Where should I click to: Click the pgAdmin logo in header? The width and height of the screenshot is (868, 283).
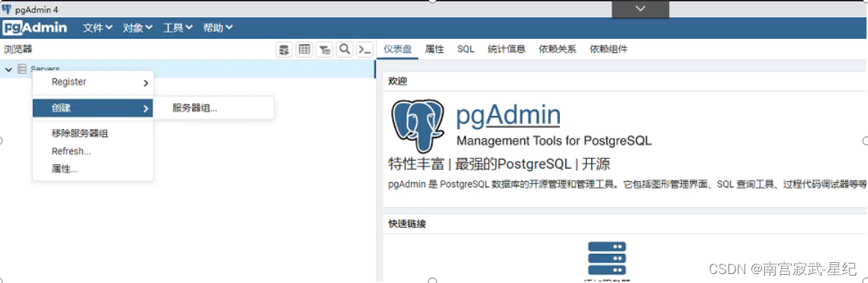(x=35, y=28)
